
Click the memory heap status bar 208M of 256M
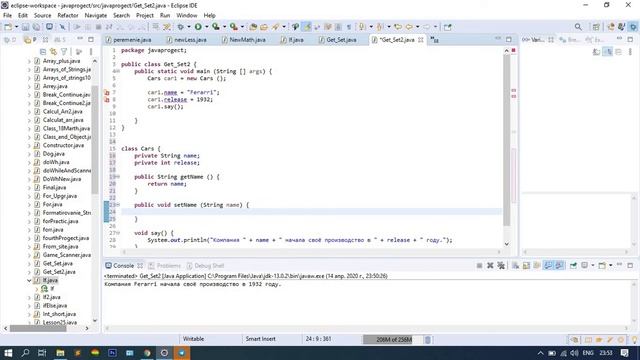tap(393, 339)
